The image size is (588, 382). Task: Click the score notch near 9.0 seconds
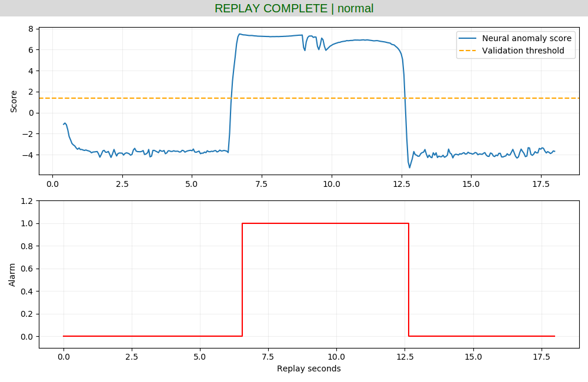click(304, 48)
